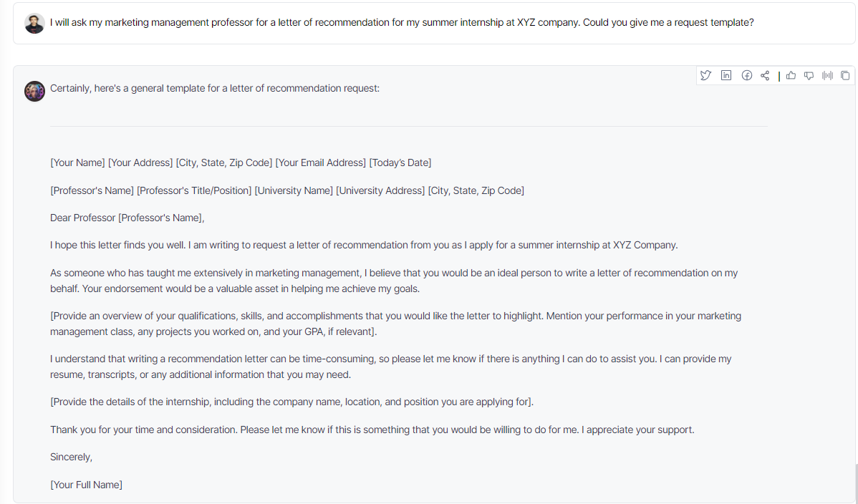Click the horizontal divider under the intro
The width and height of the screenshot is (858, 504).
[408, 127]
